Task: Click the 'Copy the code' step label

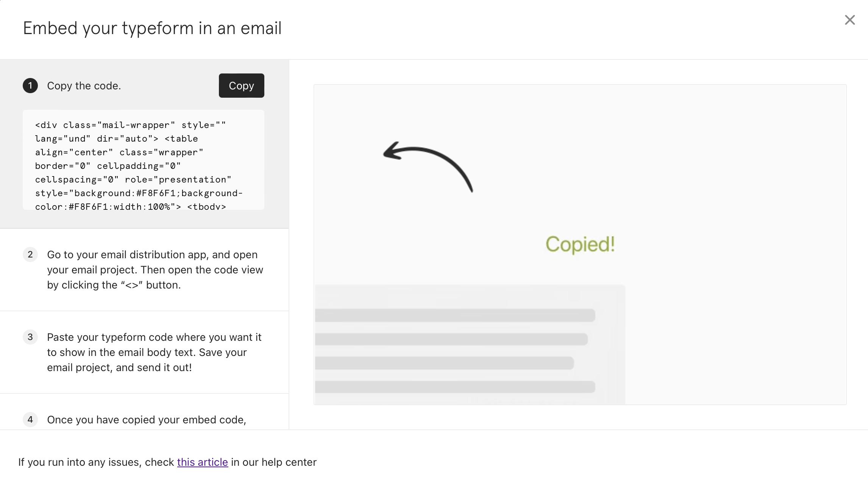Action: pyautogui.click(x=84, y=86)
